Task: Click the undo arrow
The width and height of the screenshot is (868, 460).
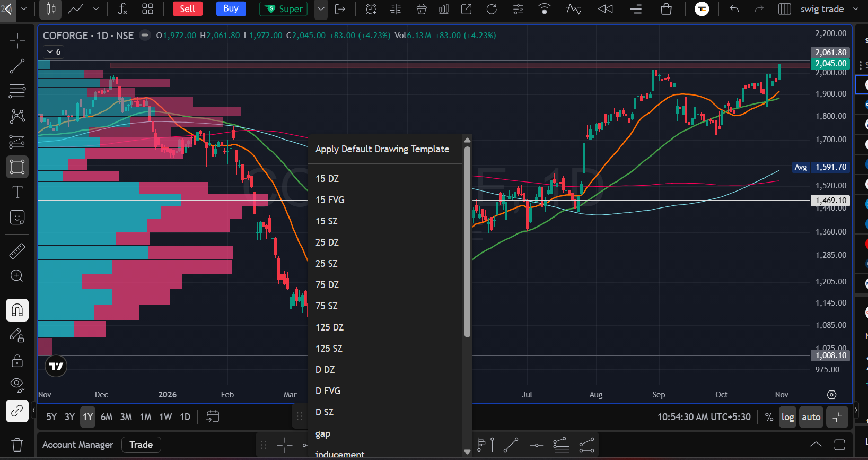Action: 734,9
